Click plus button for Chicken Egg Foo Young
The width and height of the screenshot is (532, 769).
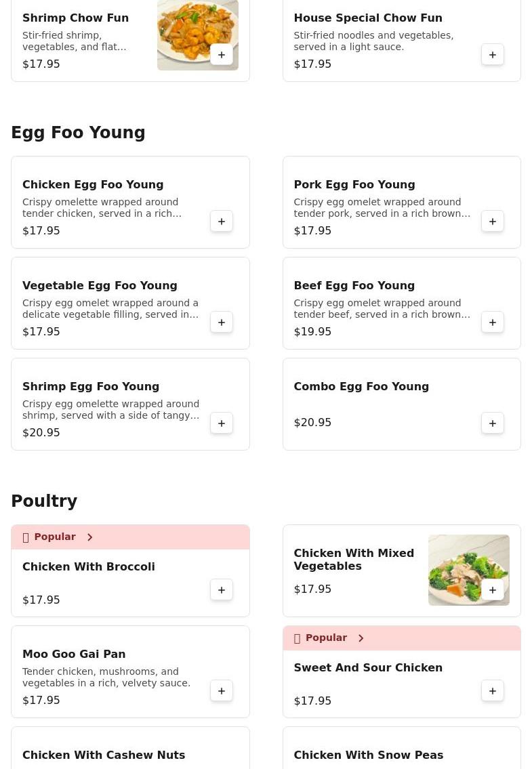coord(222,222)
